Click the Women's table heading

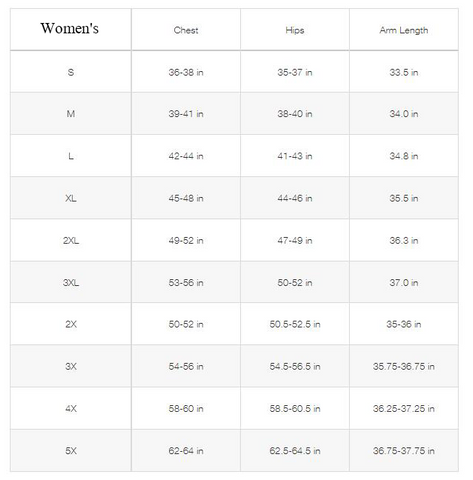point(70,28)
